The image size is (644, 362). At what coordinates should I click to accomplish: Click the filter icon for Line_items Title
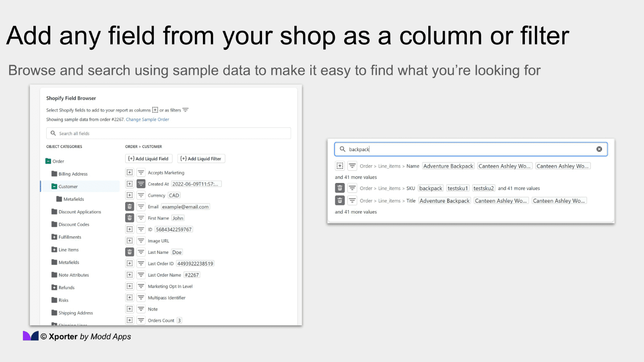point(352,200)
